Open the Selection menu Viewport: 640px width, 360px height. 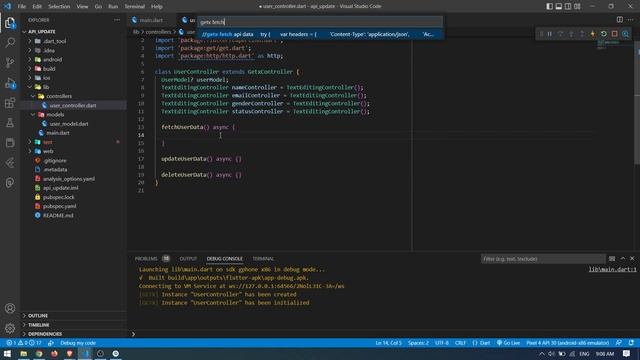coord(59,7)
